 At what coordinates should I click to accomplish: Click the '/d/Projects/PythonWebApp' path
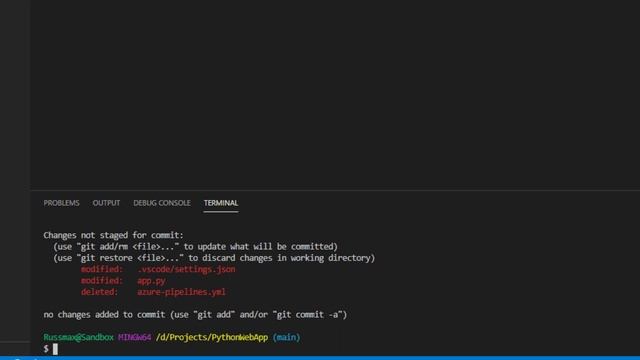212,338
